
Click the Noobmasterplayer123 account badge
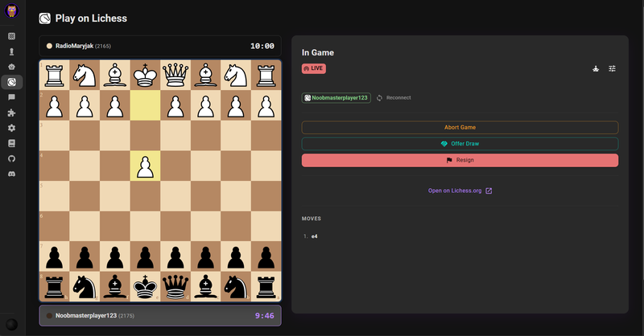(336, 97)
